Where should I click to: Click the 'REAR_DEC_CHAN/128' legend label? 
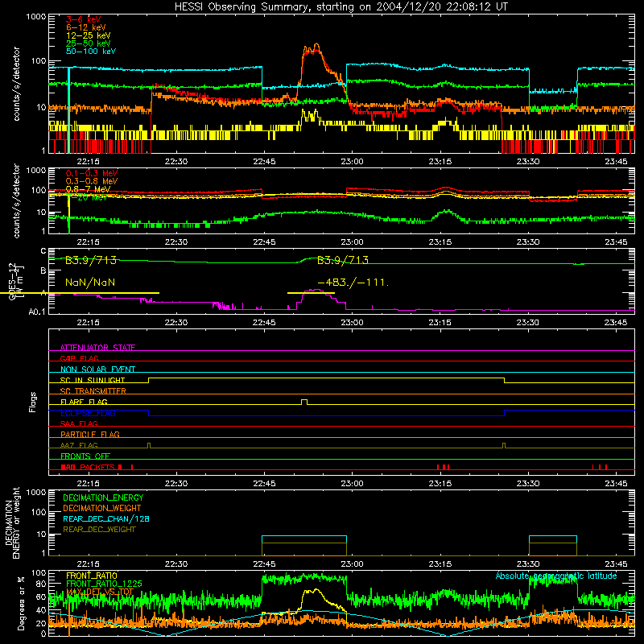click(106, 518)
